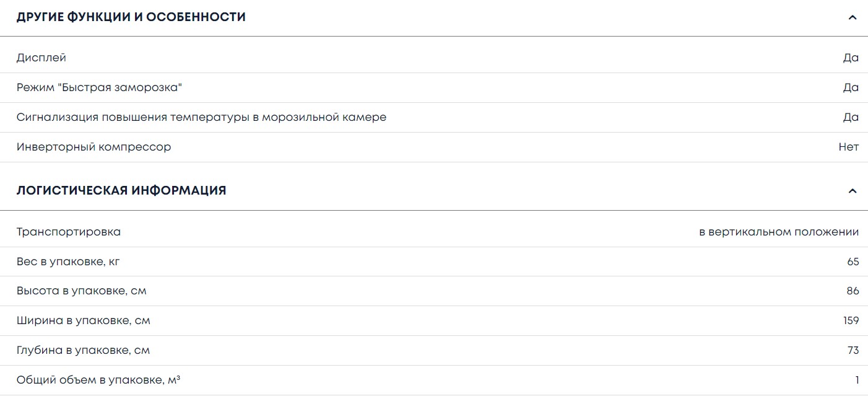Click the «Режим "Быстрая заморозка"» label
Screen dimensions: 868x396
(100, 87)
